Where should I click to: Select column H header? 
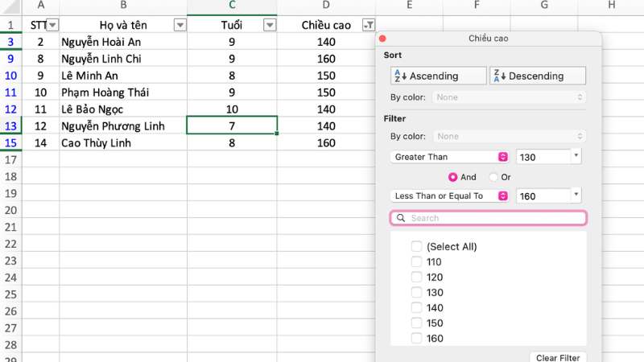611,6
